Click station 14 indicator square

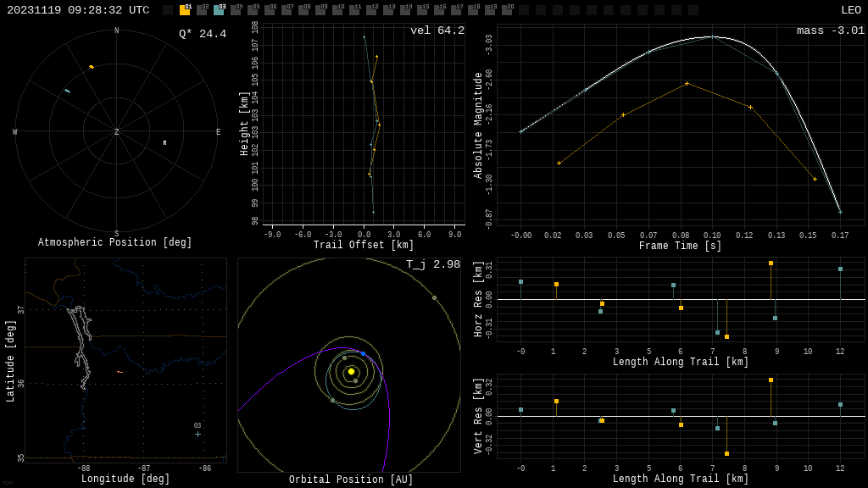coord(405,10)
